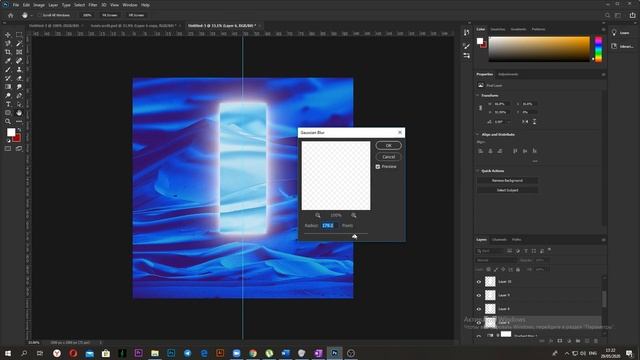
Task: Select the Clone Stamp tool
Action: click(19, 69)
